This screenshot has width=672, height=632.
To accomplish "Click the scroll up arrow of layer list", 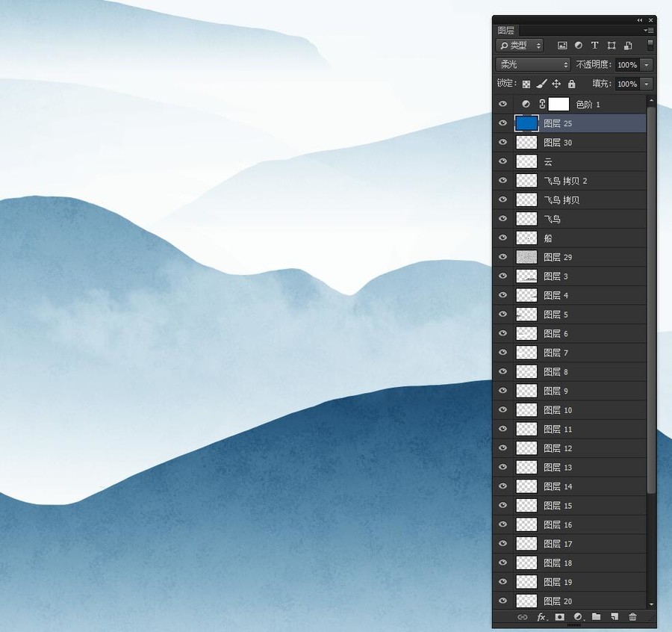I will (x=651, y=101).
